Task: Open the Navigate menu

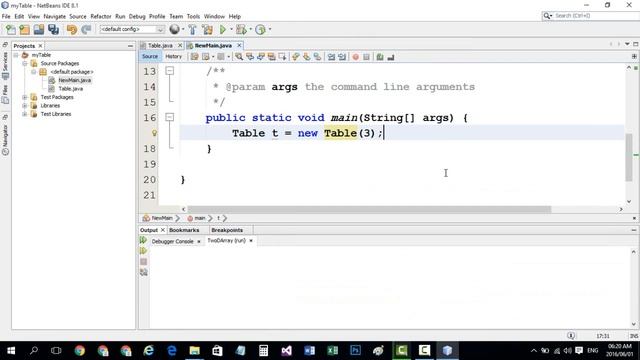Action: point(54,16)
